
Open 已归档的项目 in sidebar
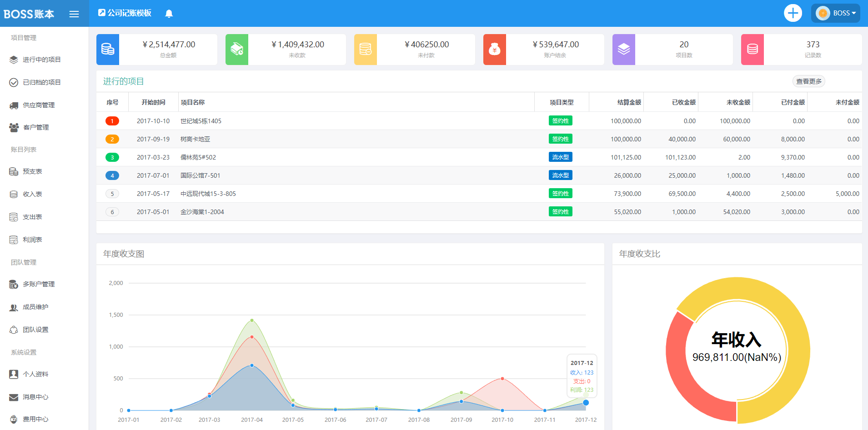pyautogui.click(x=42, y=82)
